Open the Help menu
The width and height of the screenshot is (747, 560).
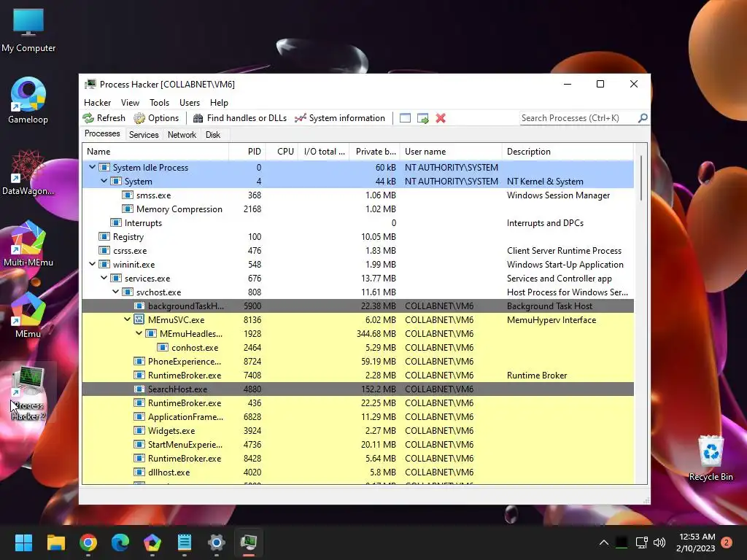pos(219,103)
